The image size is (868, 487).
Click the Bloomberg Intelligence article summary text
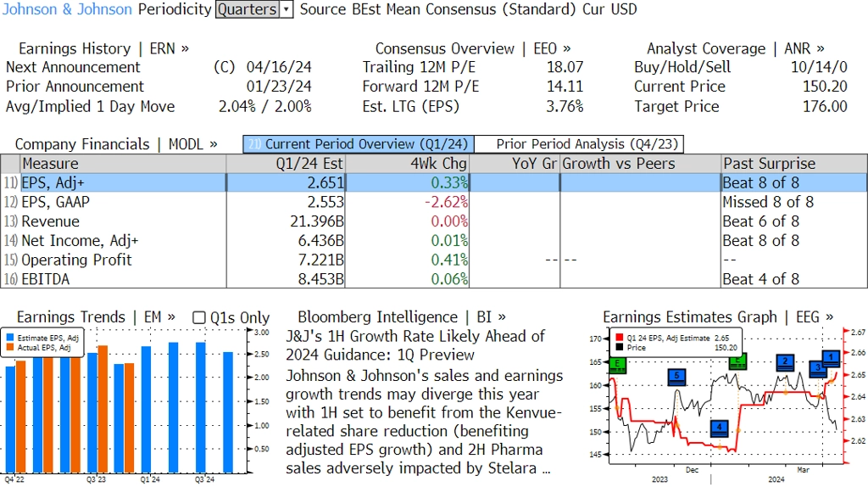(x=424, y=422)
